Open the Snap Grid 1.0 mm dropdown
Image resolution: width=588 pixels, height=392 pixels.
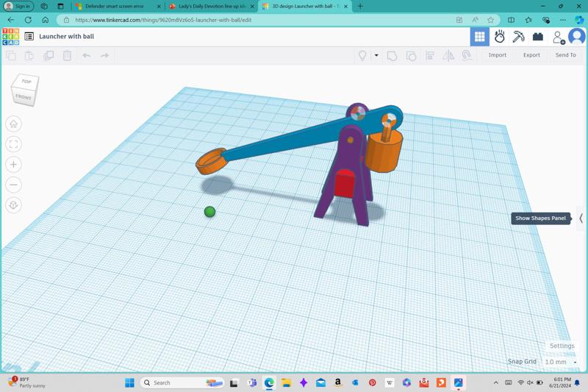561,362
